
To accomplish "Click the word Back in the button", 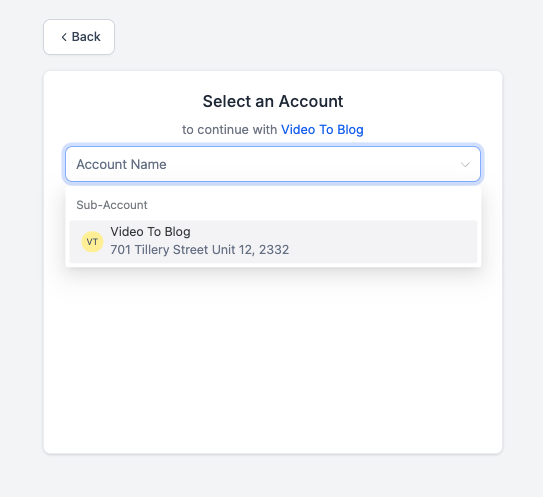I will [x=86, y=37].
